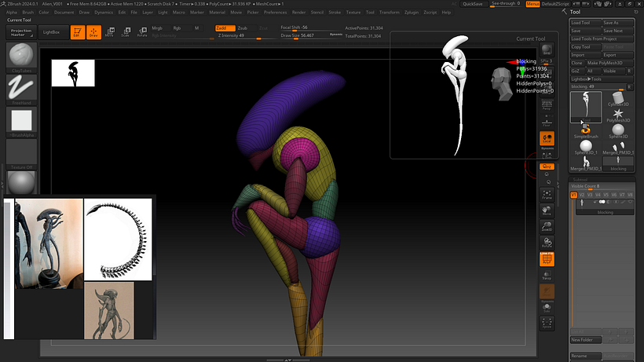Click the Xpose button
644x362 pixels.
[547, 323]
